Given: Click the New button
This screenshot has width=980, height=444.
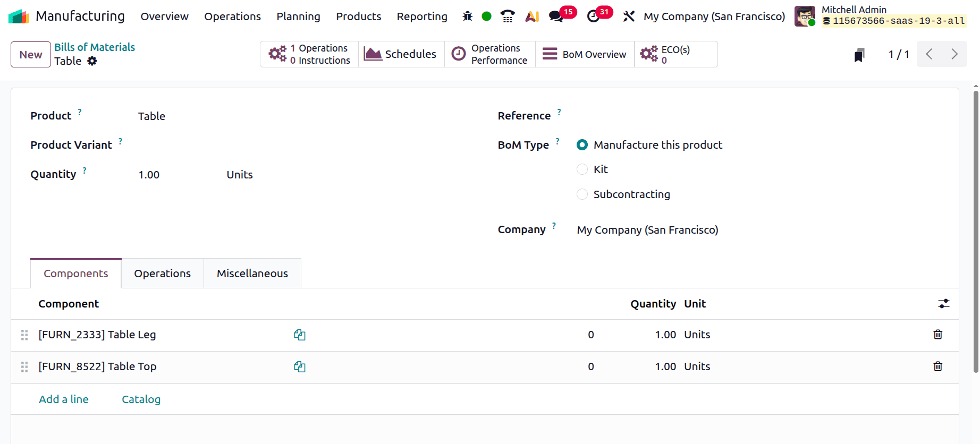Looking at the screenshot, I should [x=31, y=55].
